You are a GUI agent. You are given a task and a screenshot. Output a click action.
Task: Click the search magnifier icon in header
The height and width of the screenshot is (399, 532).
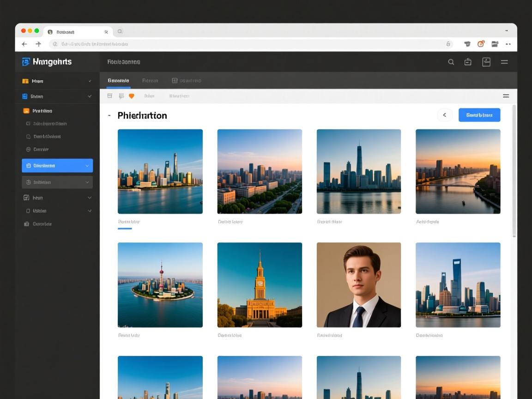coord(451,62)
